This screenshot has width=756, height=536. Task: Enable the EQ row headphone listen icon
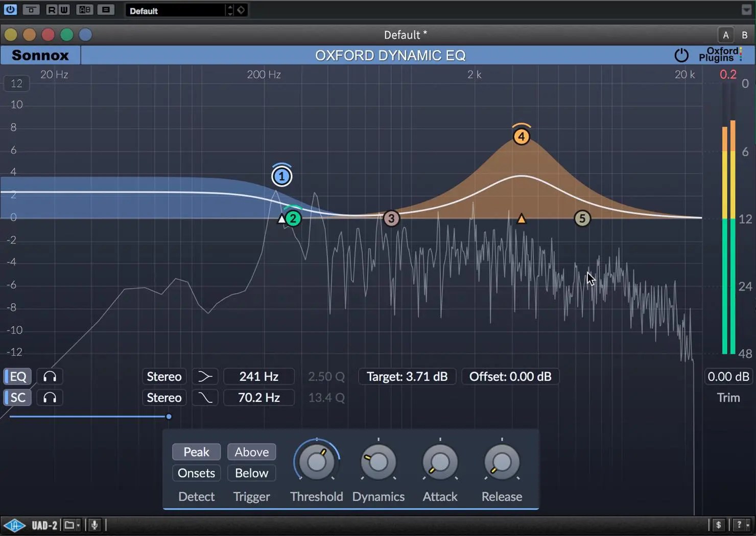coord(50,377)
